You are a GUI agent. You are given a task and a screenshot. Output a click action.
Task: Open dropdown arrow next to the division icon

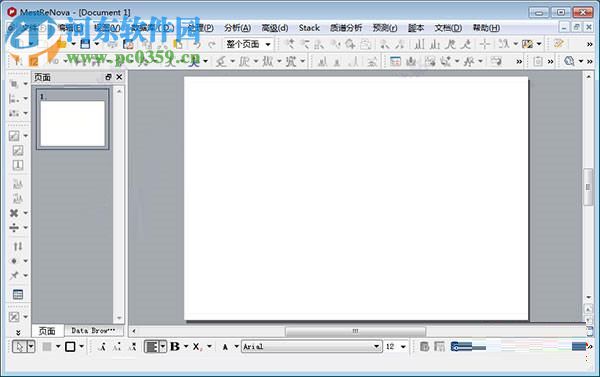(x=26, y=228)
